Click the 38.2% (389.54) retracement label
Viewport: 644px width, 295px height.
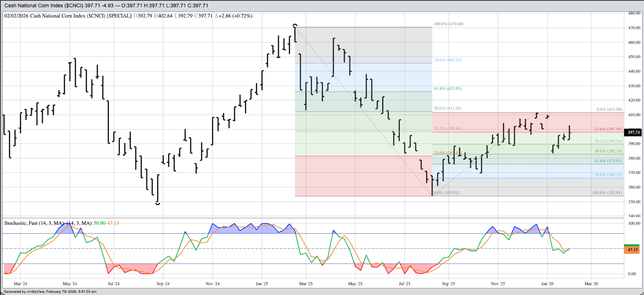(608, 141)
